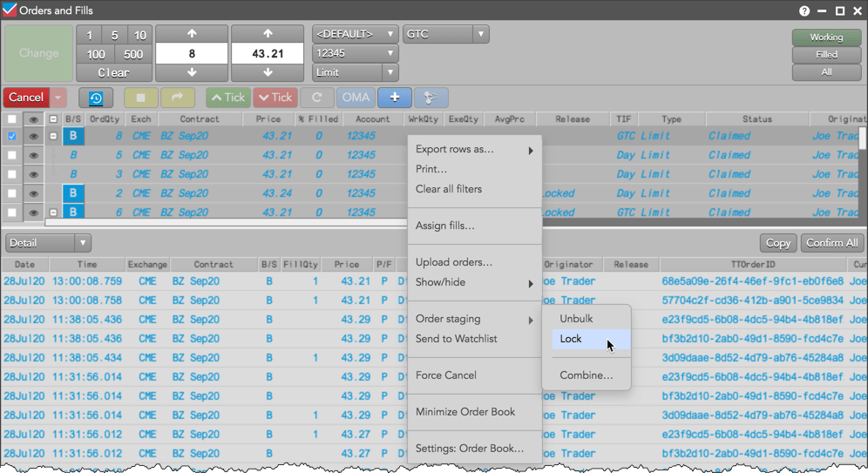The width and height of the screenshot is (868, 473).
Task: Check the checkbox for the OrdQty 3 order
Action: 11,174
